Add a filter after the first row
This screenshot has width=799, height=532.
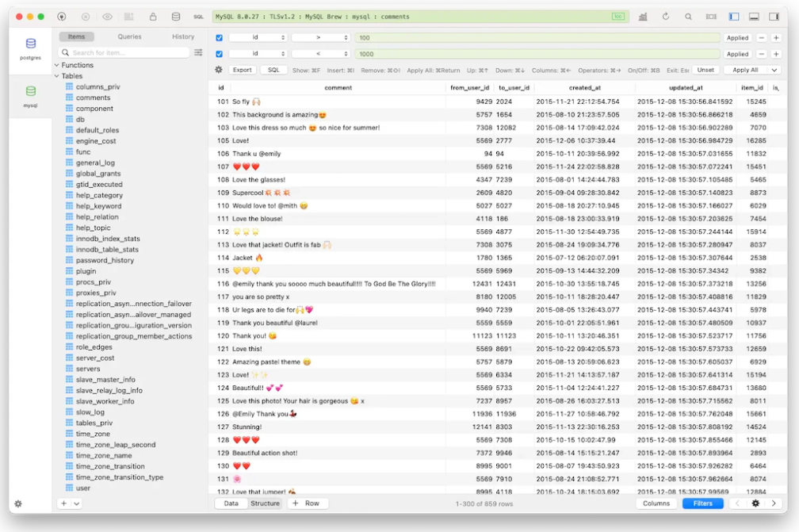click(x=776, y=38)
